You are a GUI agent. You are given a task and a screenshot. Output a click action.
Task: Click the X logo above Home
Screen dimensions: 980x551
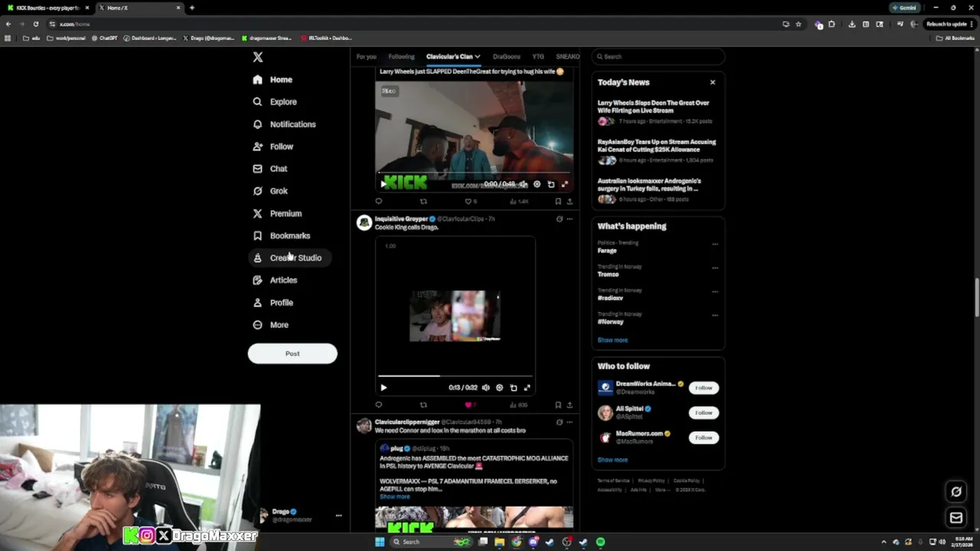point(258,57)
